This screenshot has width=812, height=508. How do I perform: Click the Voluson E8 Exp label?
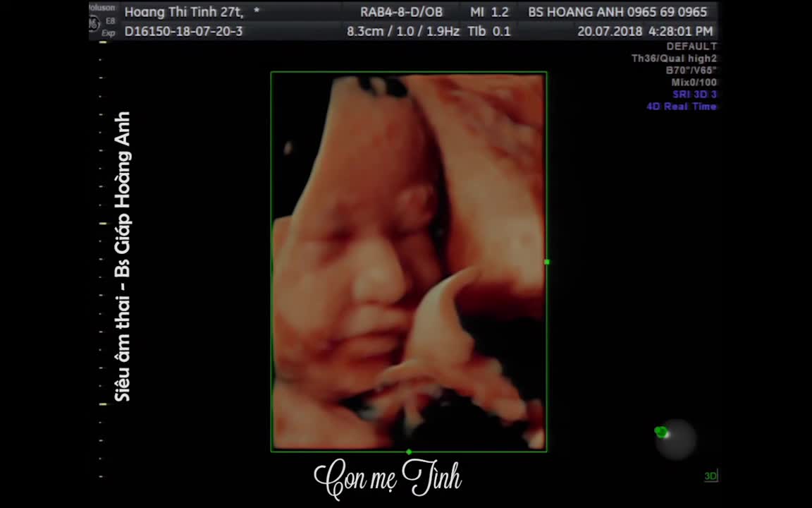point(102,20)
